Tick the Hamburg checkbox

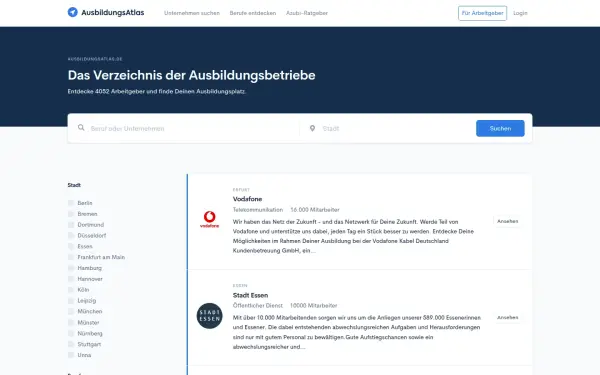click(x=71, y=268)
